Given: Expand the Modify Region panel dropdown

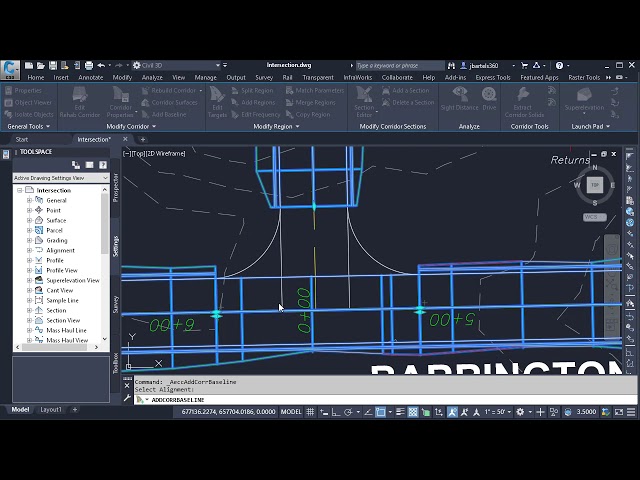Looking at the screenshot, I should [x=276, y=127].
